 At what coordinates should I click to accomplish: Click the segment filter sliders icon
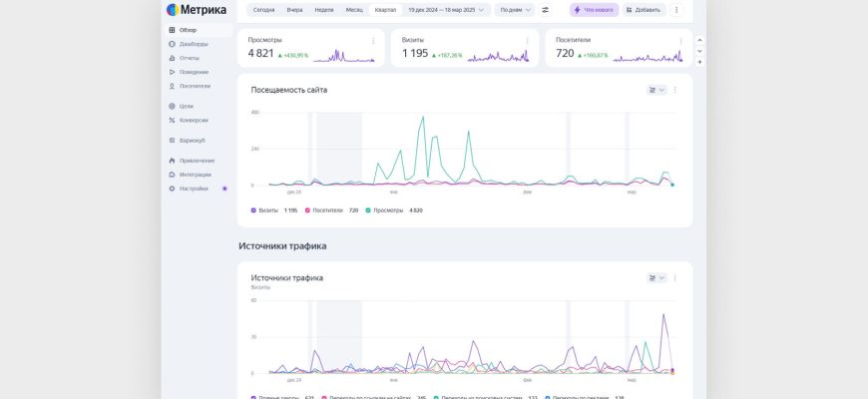coord(546,10)
